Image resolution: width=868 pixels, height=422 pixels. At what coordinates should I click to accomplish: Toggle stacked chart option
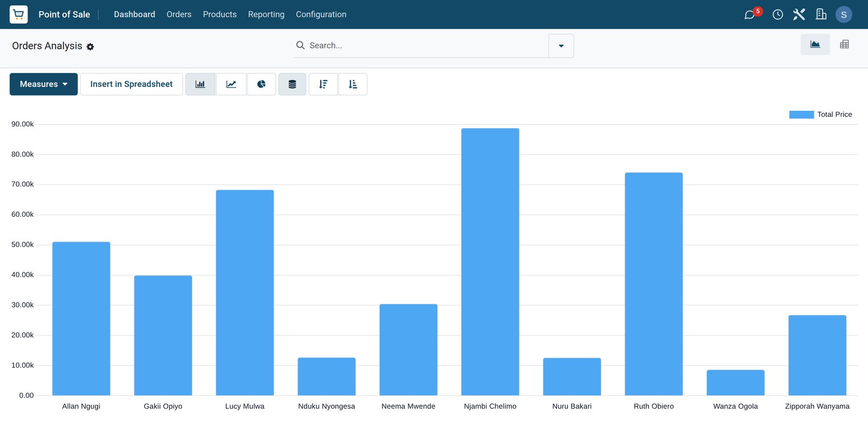pyautogui.click(x=292, y=84)
